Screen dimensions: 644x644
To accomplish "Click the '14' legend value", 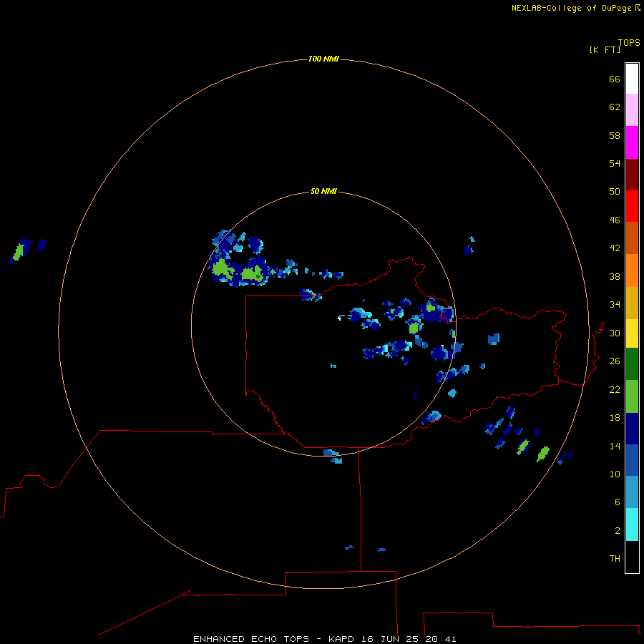I will pyautogui.click(x=615, y=446).
